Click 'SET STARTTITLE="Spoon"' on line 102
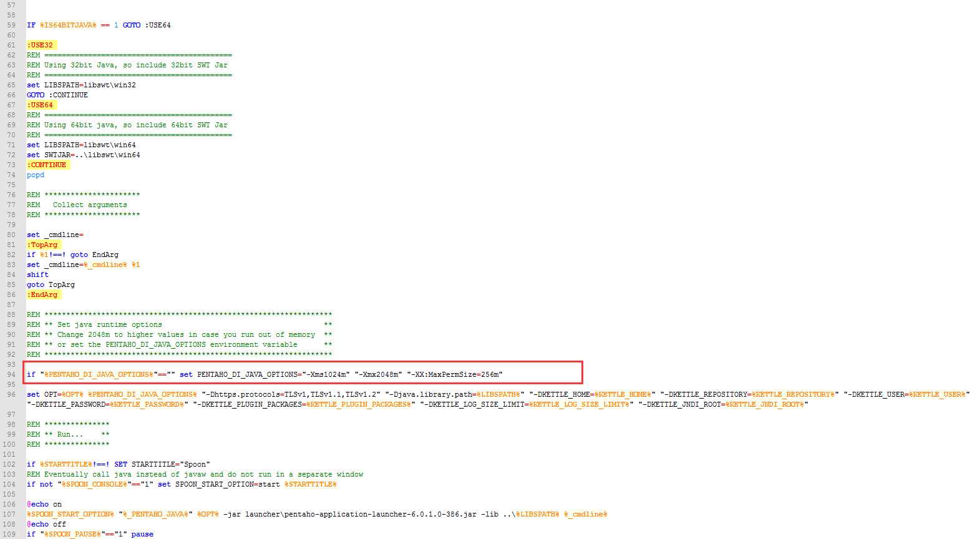This screenshot has height=539, width=980. click(x=162, y=464)
